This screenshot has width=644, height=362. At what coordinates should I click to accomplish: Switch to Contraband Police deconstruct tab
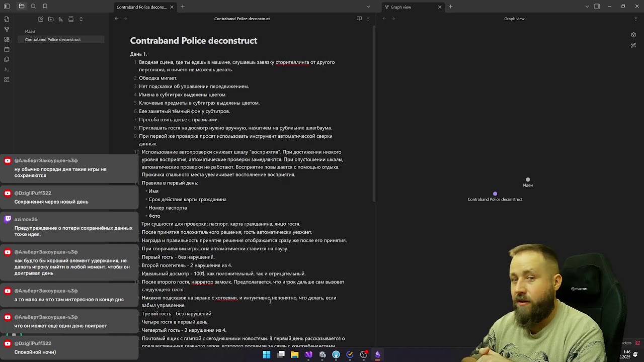click(141, 7)
